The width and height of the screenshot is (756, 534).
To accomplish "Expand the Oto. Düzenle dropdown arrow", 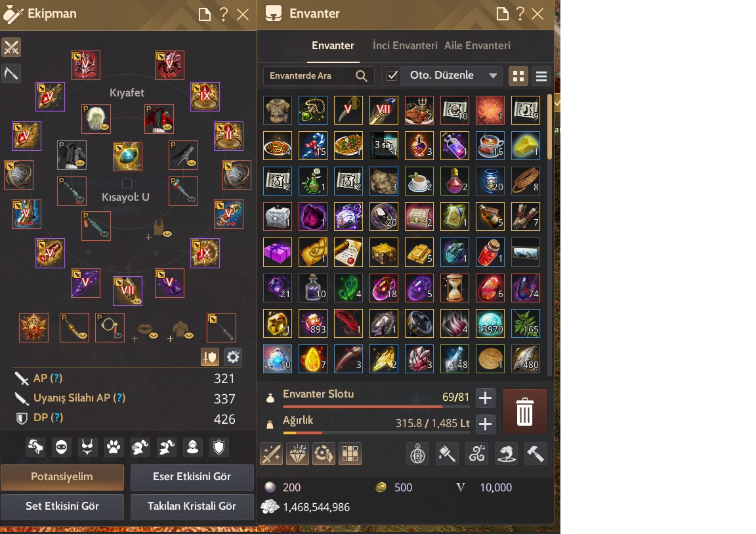I will pyautogui.click(x=493, y=75).
